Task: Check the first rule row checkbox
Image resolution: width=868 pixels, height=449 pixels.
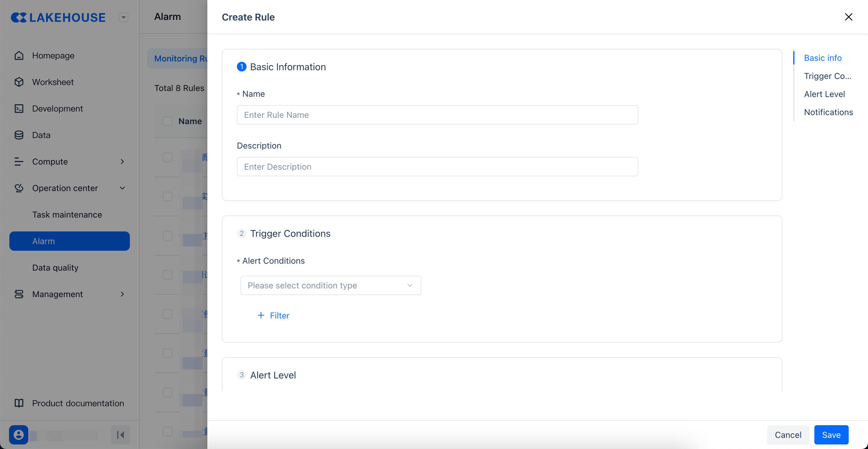Action: tap(168, 157)
